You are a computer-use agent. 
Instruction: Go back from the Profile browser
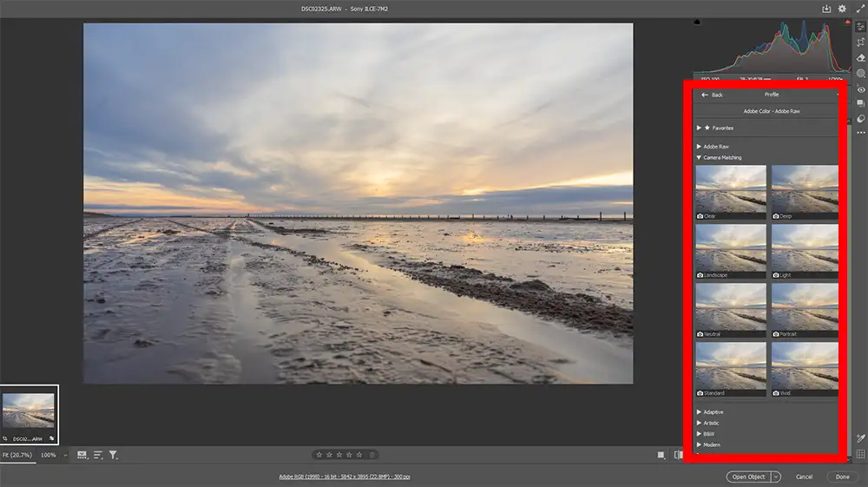point(712,95)
